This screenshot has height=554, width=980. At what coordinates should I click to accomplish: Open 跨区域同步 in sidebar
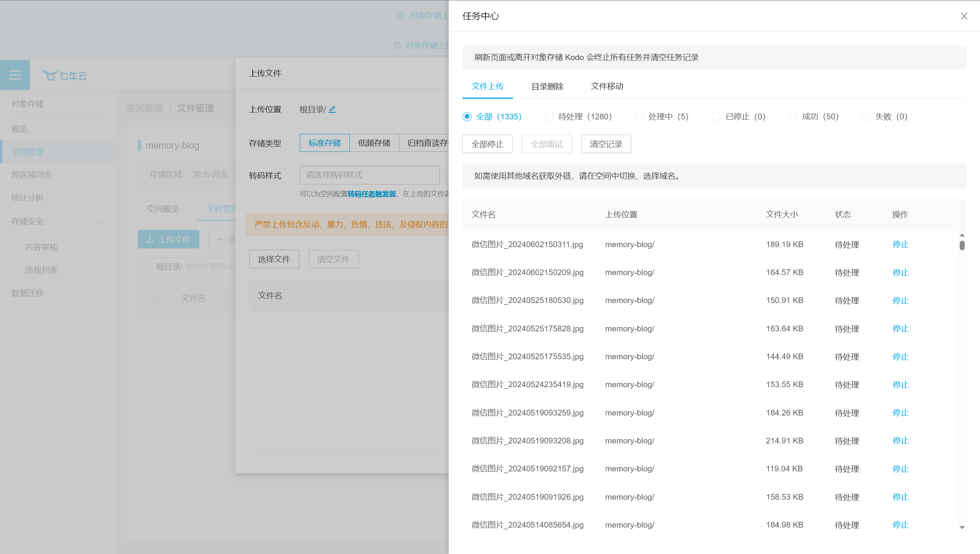point(31,175)
